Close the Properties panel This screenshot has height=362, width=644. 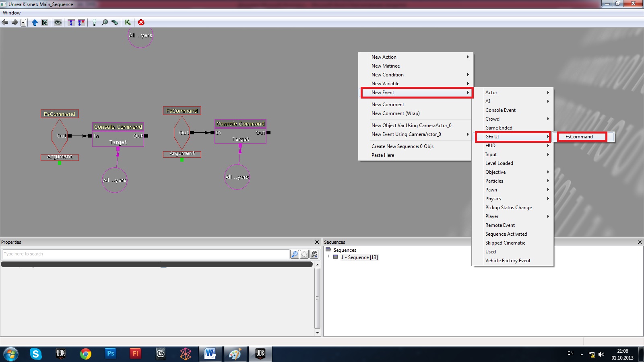(317, 242)
